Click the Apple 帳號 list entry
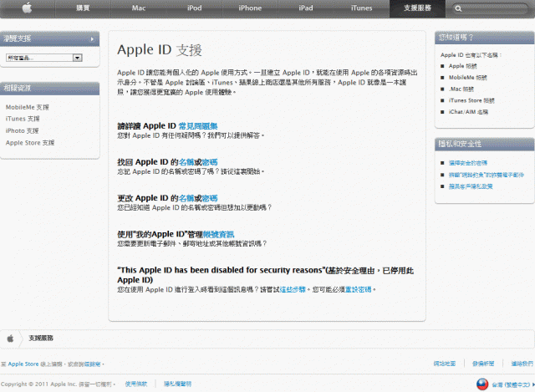Image resolution: width=535 pixels, height=392 pixels. 462,66
